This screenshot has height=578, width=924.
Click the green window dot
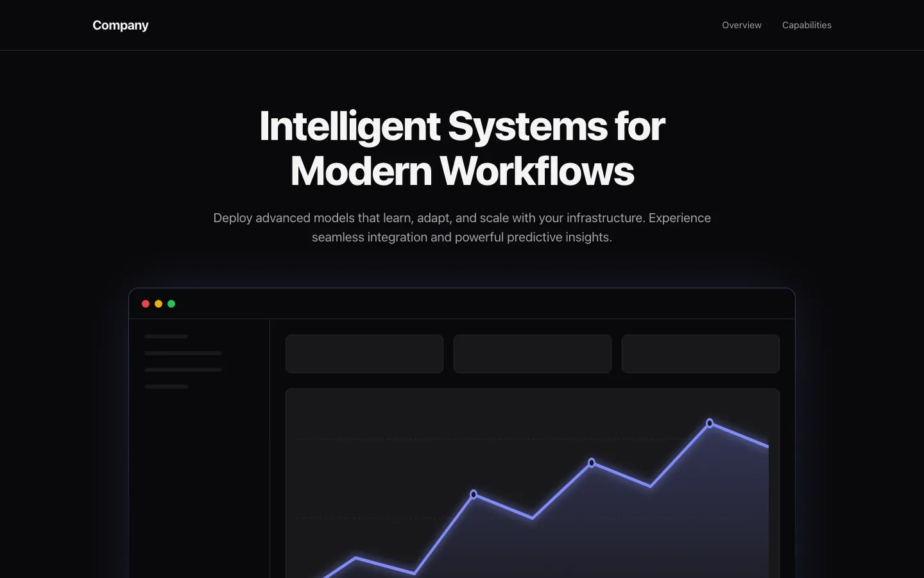[x=171, y=304]
